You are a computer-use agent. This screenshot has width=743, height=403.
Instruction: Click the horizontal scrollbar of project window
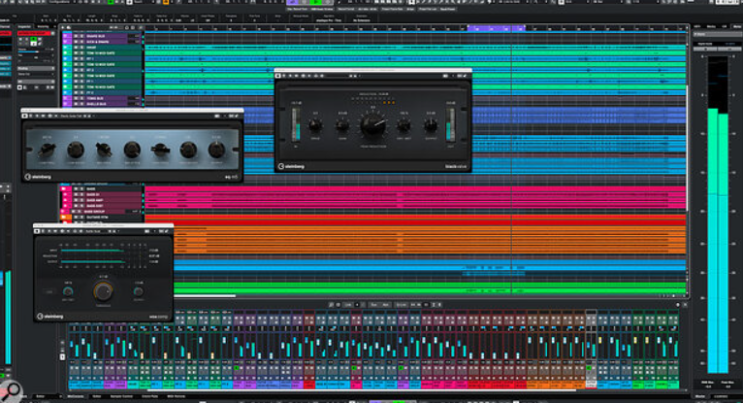pos(205,296)
